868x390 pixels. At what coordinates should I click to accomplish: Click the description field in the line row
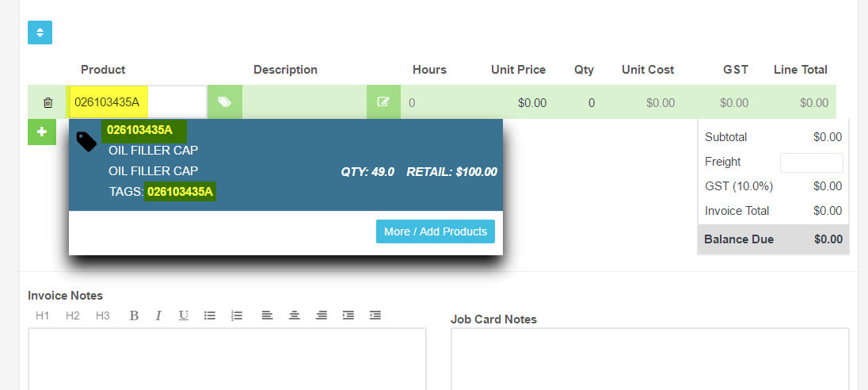coord(304,102)
